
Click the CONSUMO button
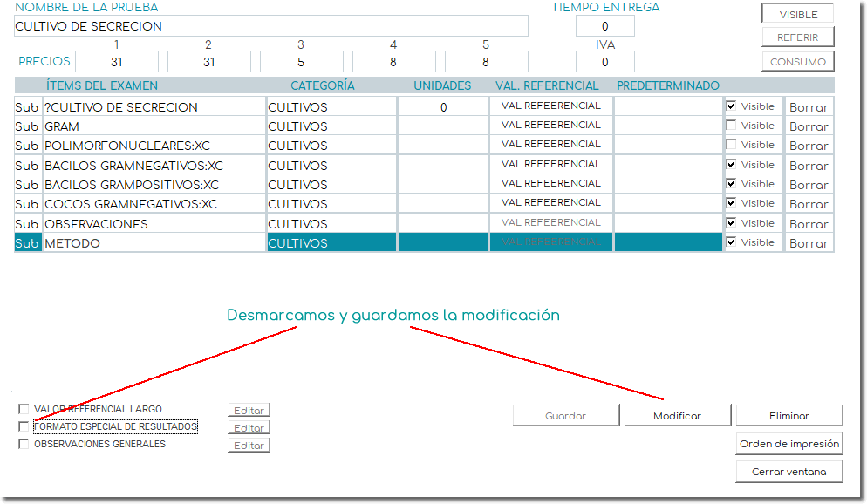(x=797, y=62)
